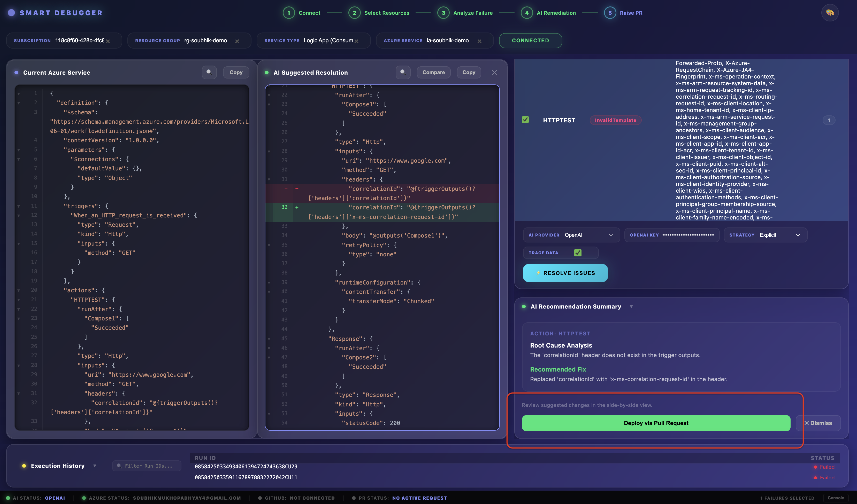Copy the AI Suggested Resolution code

tap(469, 72)
